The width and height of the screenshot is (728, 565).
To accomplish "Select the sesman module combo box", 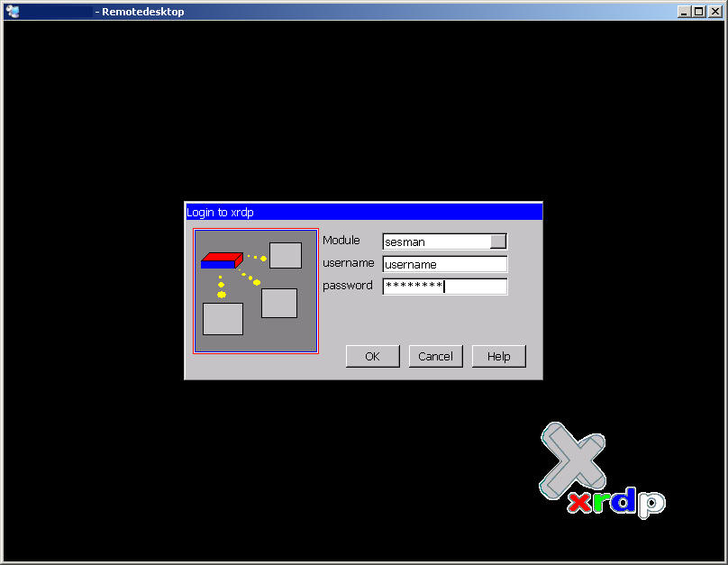I will click(436, 241).
